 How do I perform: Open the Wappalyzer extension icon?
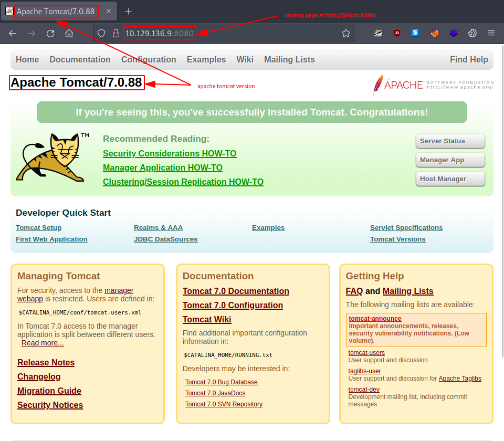coord(454,33)
